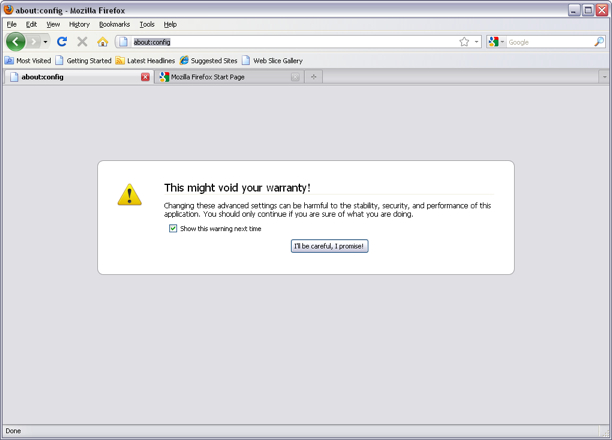The width and height of the screenshot is (612, 440).
Task: Uncheck Show this warning next time
Action: click(x=173, y=228)
